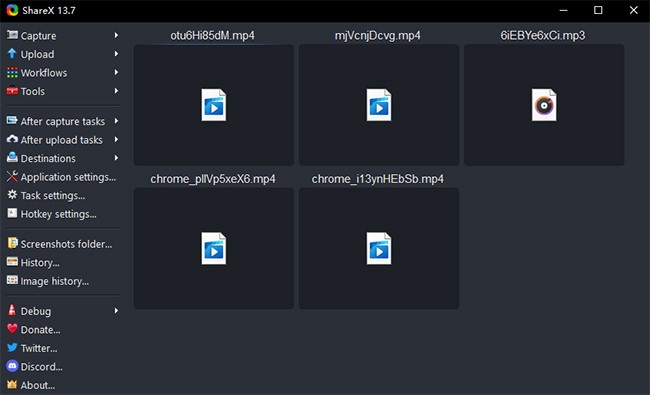
Task: Select the mjVcnjDcvg.mp4 file name
Action: pyautogui.click(x=378, y=36)
